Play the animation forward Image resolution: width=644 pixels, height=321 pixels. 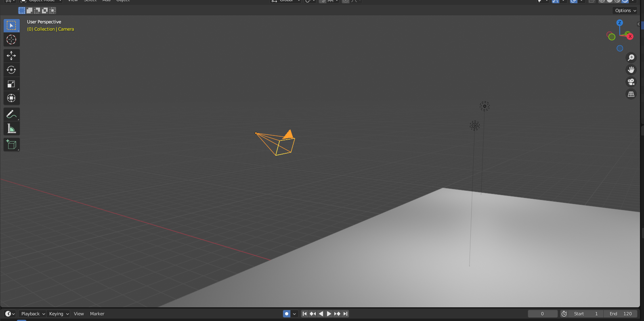pyautogui.click(x=329, y=314)
